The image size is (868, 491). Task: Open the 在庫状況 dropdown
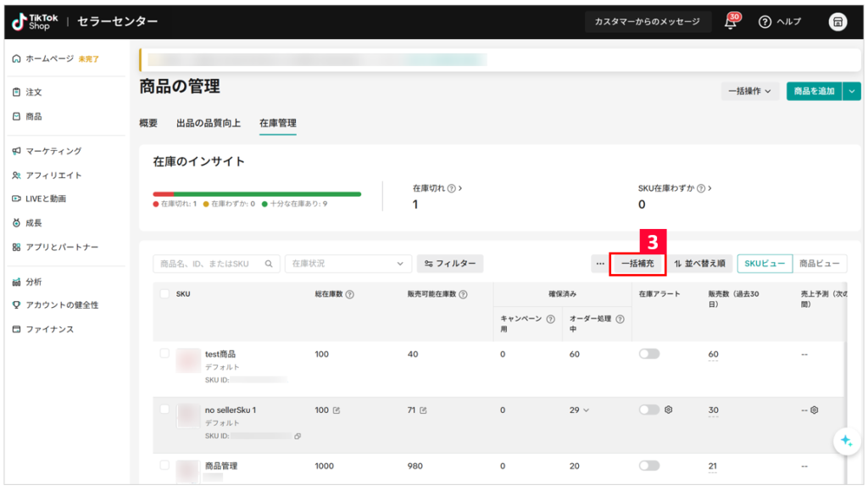[x=348, y=264]
